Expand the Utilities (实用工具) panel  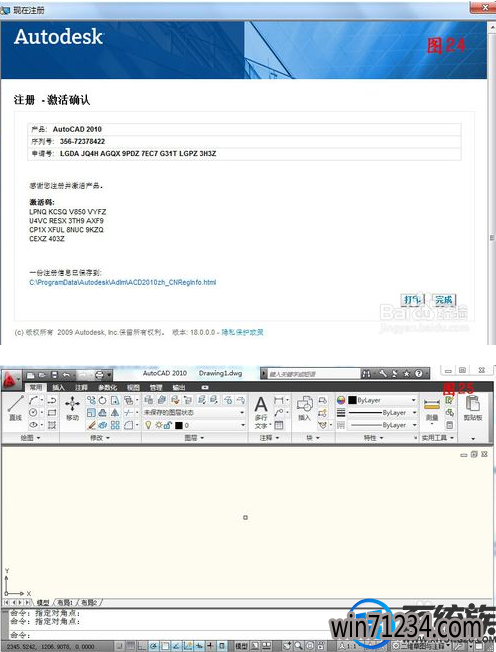click(x=438, y=437)
